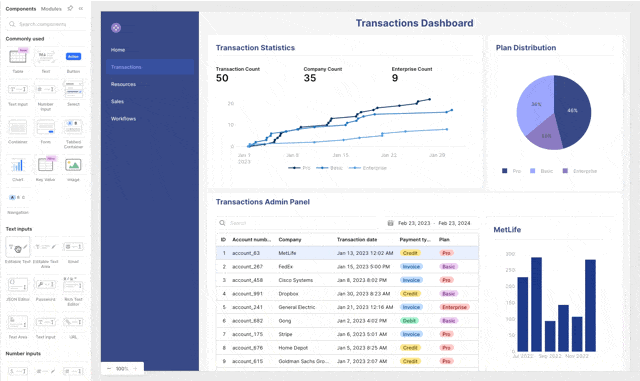Click the Cisco Systems company cell
The height and width of the screenshot is (381, 640).
click(x=296, y=280)
